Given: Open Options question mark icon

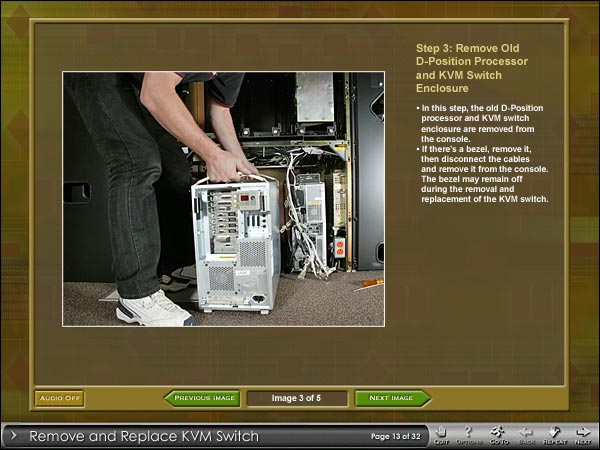Looking at the screenshot, I should tap(469, 433).
